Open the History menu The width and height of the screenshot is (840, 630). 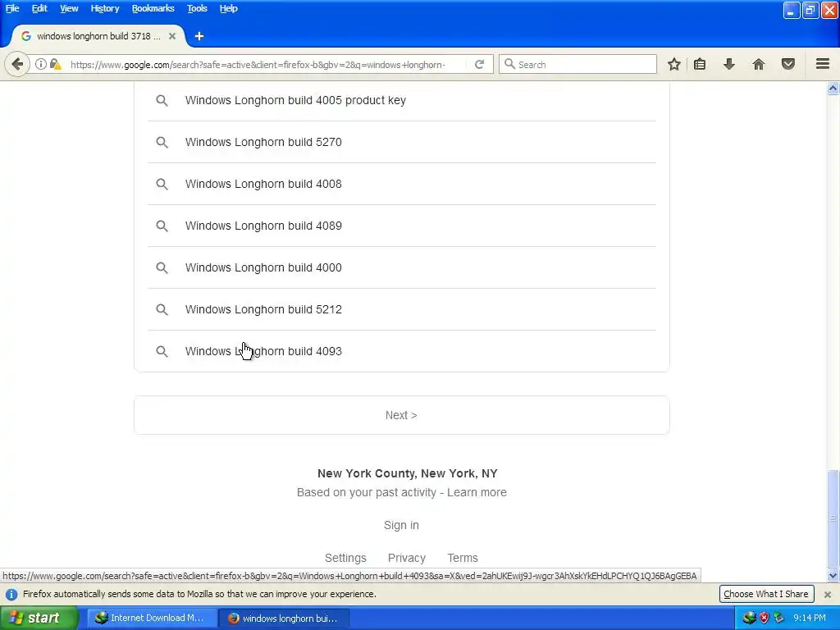coord(104,8)
